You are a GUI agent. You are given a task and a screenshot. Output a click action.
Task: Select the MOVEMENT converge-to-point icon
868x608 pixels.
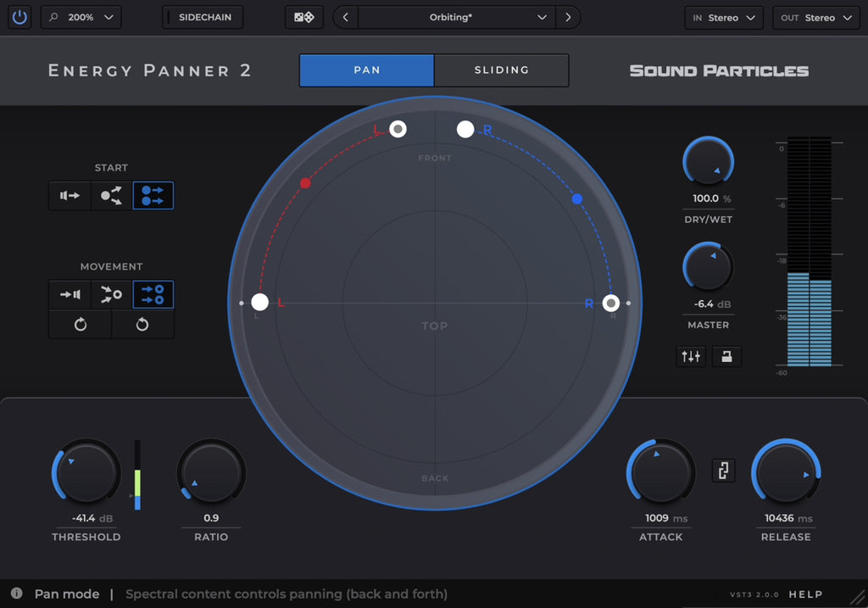click(111, 294)
